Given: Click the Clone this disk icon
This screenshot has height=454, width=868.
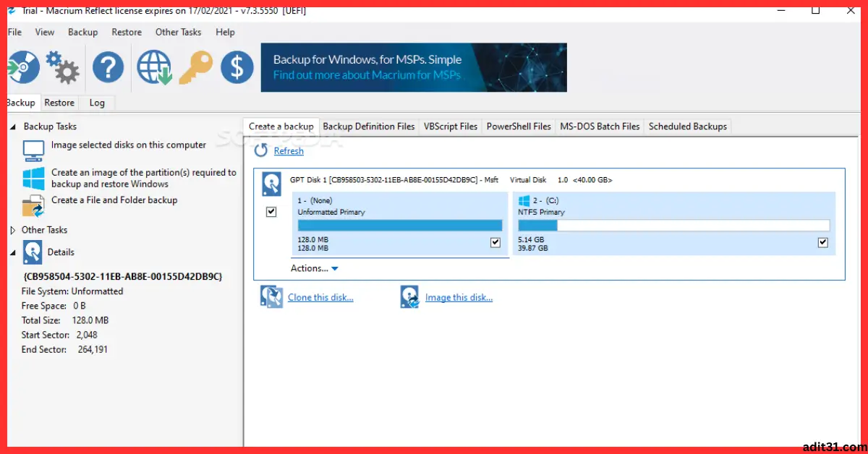Looking at the screenshot, I should tap(271, 297).
